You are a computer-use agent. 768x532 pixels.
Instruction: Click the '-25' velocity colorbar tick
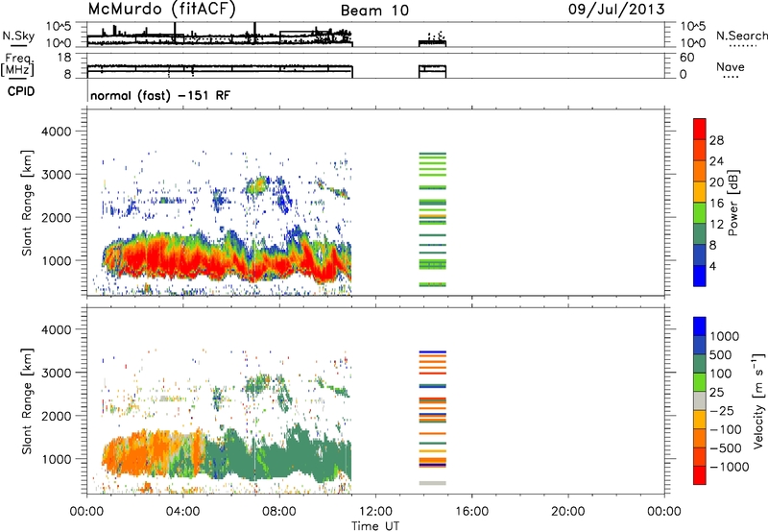(722, 410)
